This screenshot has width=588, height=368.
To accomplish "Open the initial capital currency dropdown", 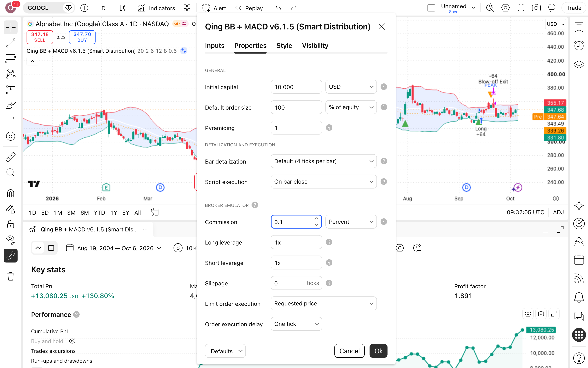I will [351, 87].
